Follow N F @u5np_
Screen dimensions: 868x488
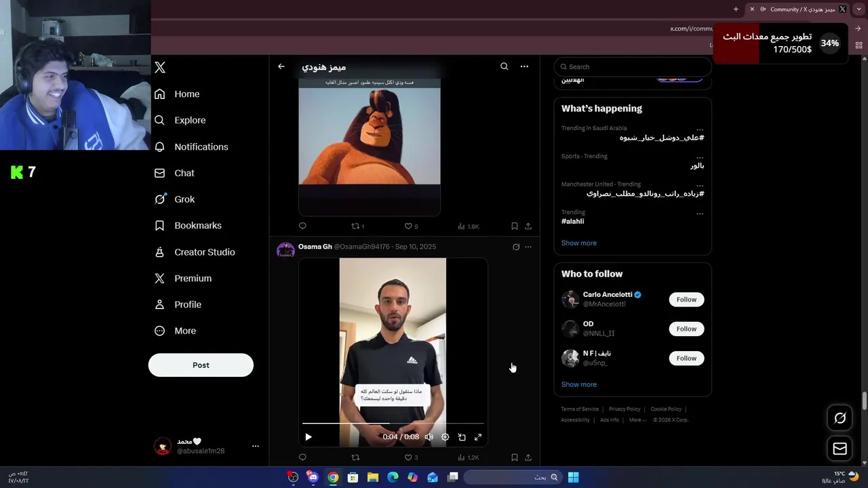click(x=686, y=358)
